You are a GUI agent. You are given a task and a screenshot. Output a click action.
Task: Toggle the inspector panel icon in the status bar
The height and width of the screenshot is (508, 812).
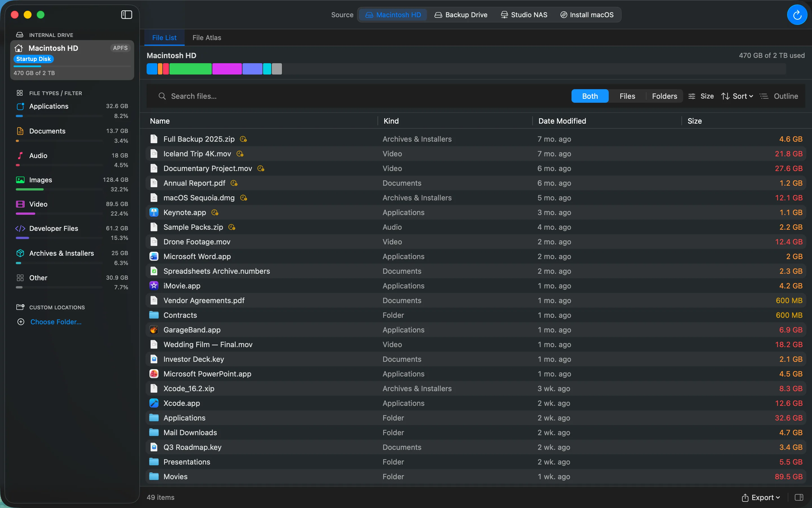(799, 497)
